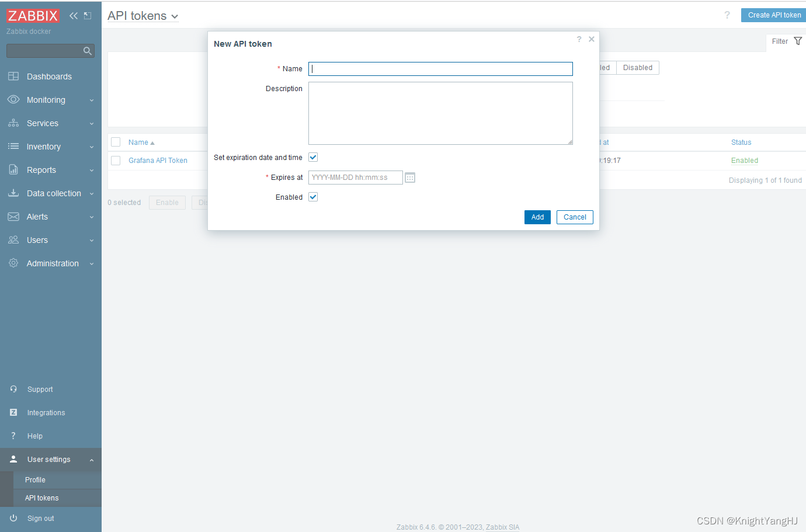Click the Data collection download icon

tap(13, 193)
